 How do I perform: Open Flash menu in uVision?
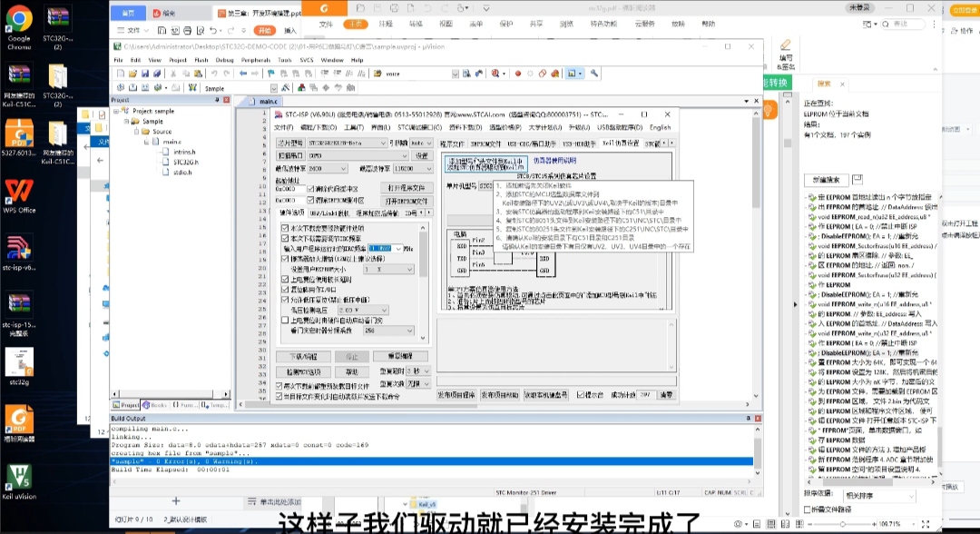(x=201, y=60)
